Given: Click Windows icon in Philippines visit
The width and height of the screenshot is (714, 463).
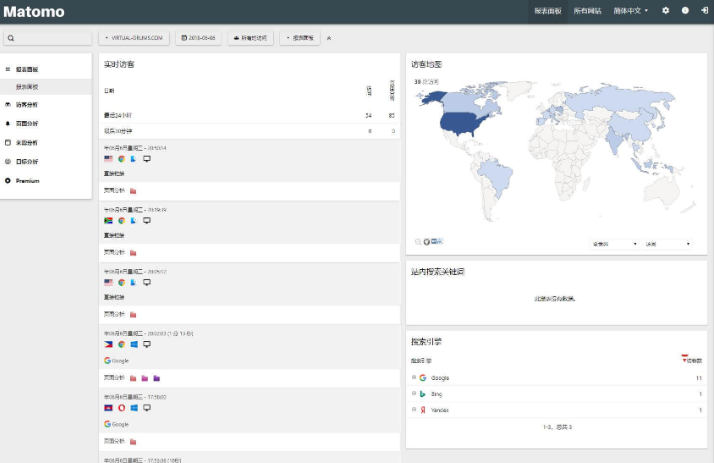Looking at the screenshot, I should tap(134, 344).
